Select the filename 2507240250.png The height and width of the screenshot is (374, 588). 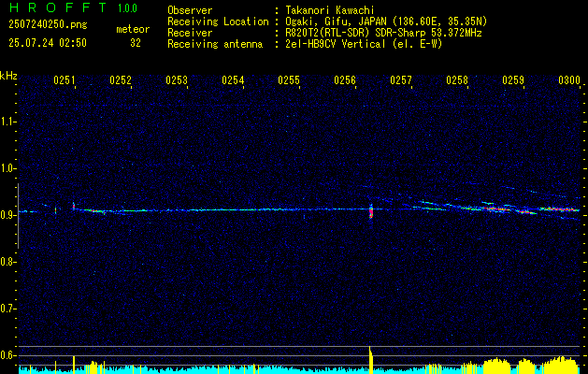point(48,25)
